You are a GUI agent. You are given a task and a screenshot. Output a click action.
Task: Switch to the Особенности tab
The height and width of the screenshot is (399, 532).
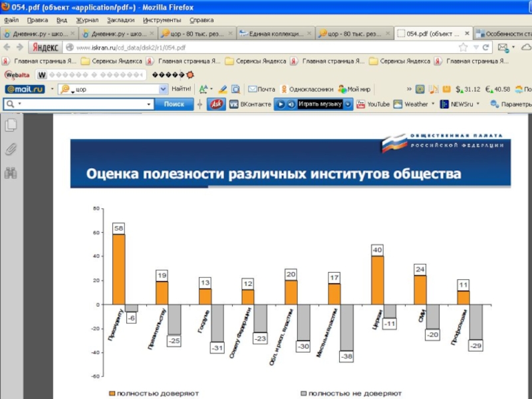tap(503, 34)
